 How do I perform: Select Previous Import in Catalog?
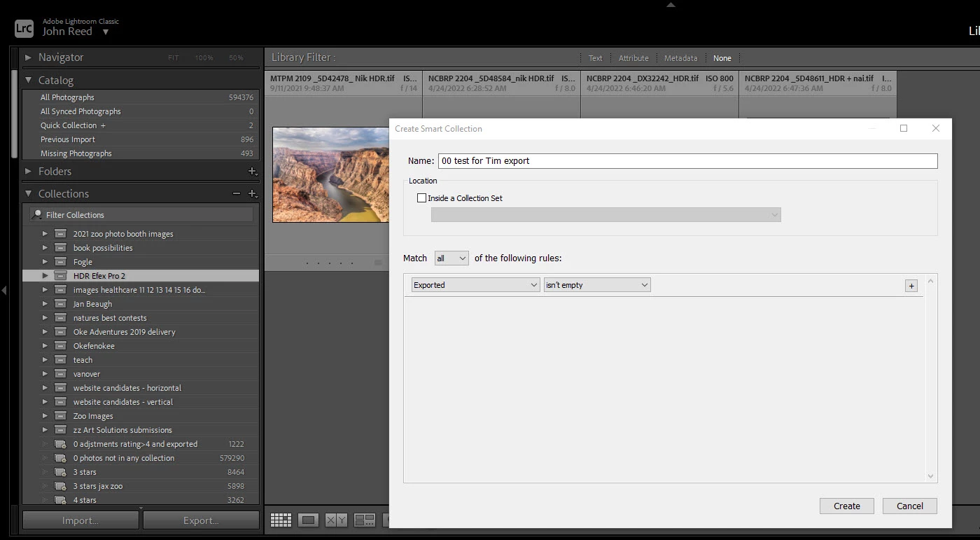click(x=141, y=139)
